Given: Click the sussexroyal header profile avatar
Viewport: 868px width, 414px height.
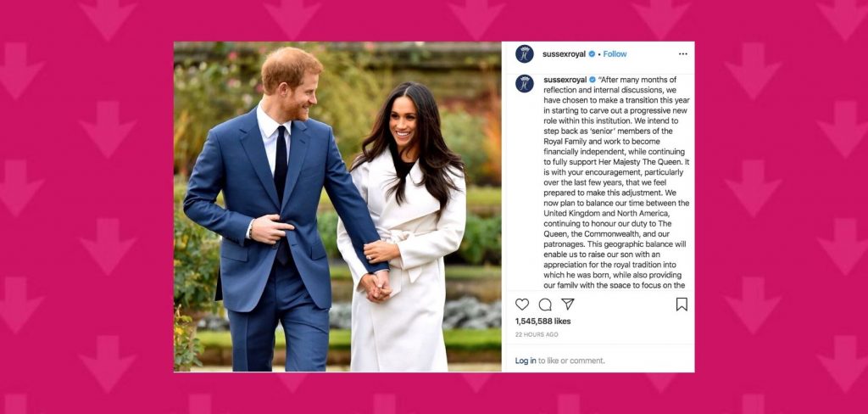Looking at the screenshot, I should tap(524, 53).
